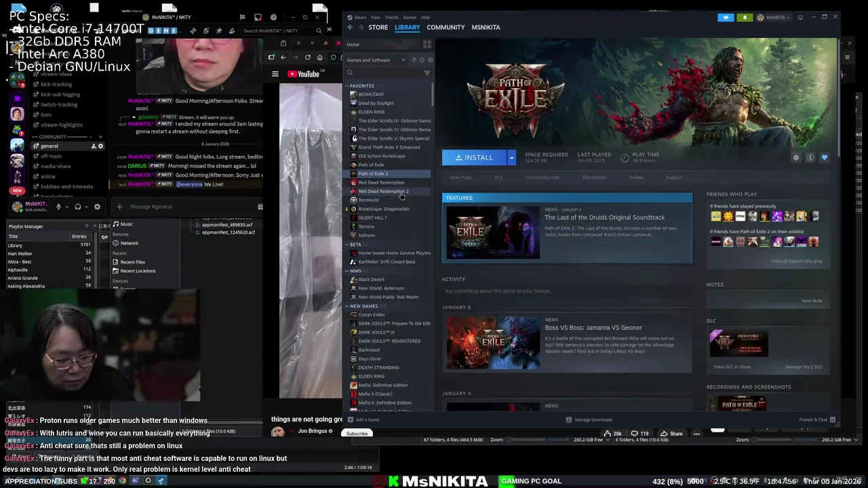This screenshot has width=868, height=488.
Task: Click Steam back navigation arrow
Action: pos(350,27)
